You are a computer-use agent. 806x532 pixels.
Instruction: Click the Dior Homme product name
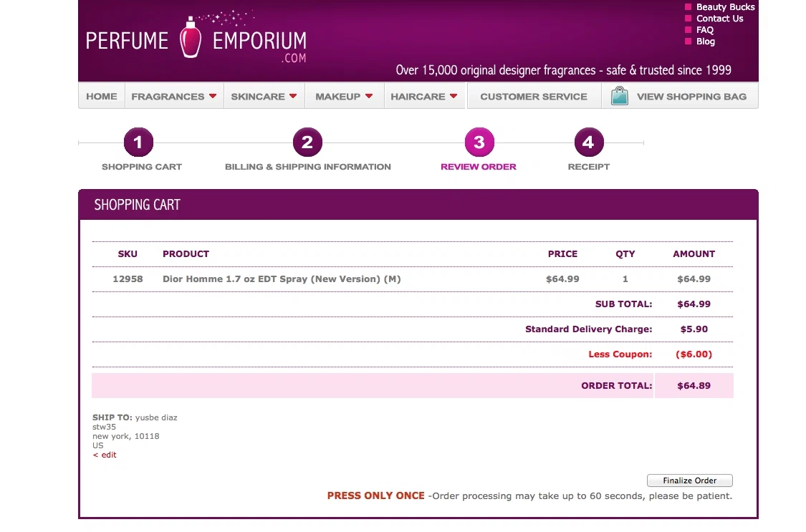coord(282,279)
